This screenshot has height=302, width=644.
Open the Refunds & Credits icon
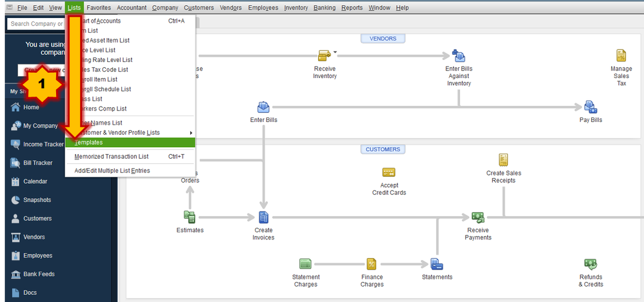tap(590, 264)
